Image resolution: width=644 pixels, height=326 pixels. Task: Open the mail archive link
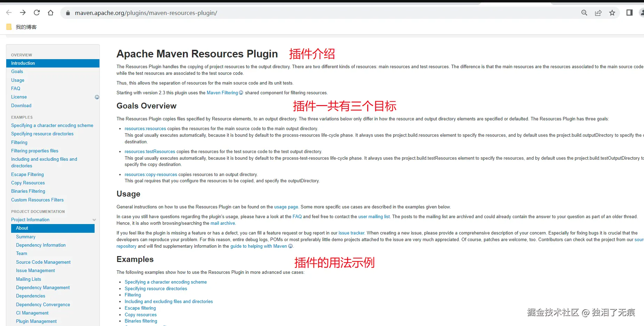(223, 223)
